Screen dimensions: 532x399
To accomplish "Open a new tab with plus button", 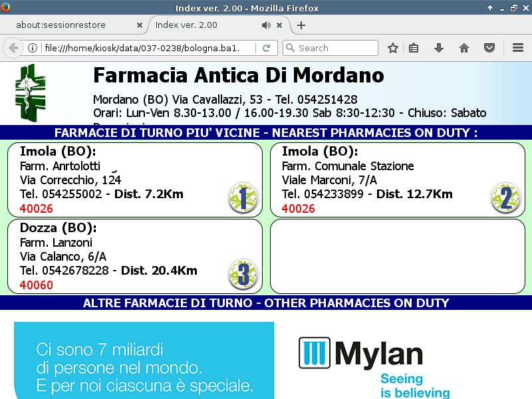I will (x=301, y=25).
